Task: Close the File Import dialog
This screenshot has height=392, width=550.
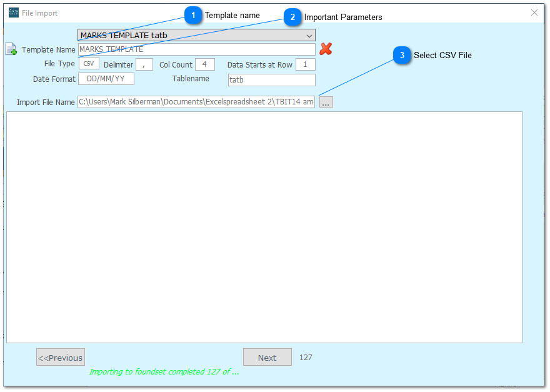Action: click(x=533, y=13)
